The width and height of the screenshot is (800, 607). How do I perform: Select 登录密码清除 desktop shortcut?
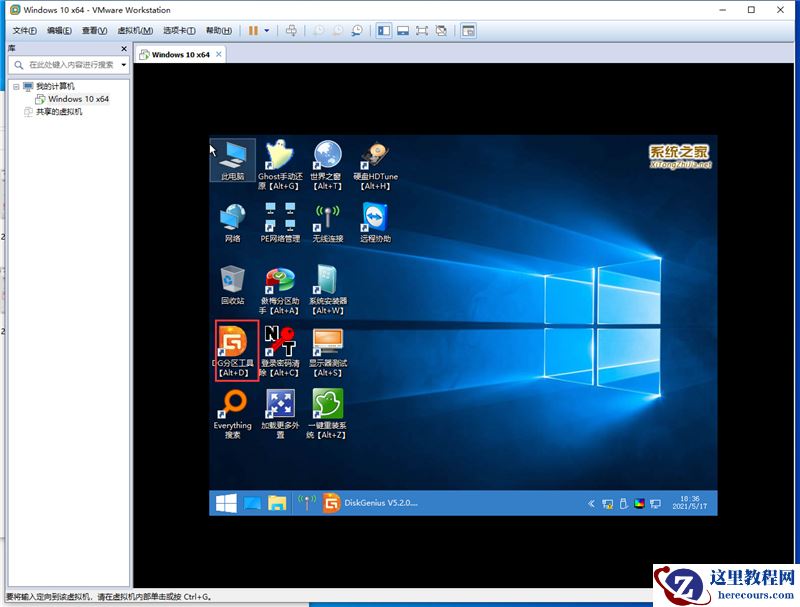coord(279,343)
